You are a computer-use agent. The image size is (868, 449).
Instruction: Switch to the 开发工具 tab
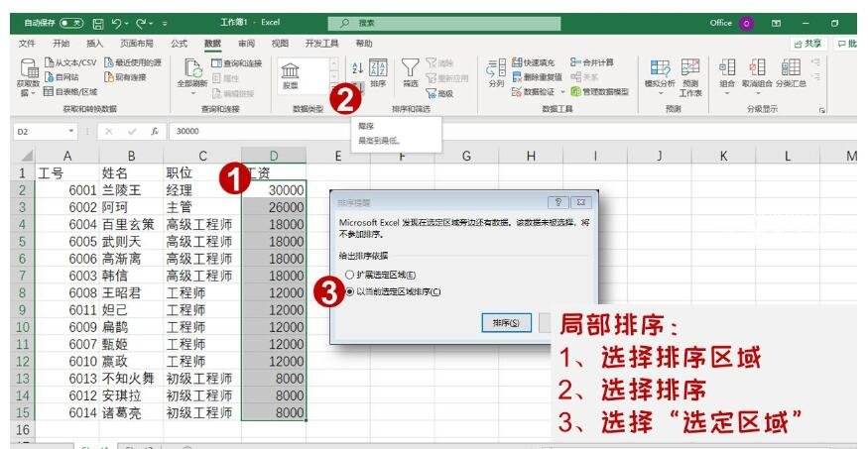(321, 44)
